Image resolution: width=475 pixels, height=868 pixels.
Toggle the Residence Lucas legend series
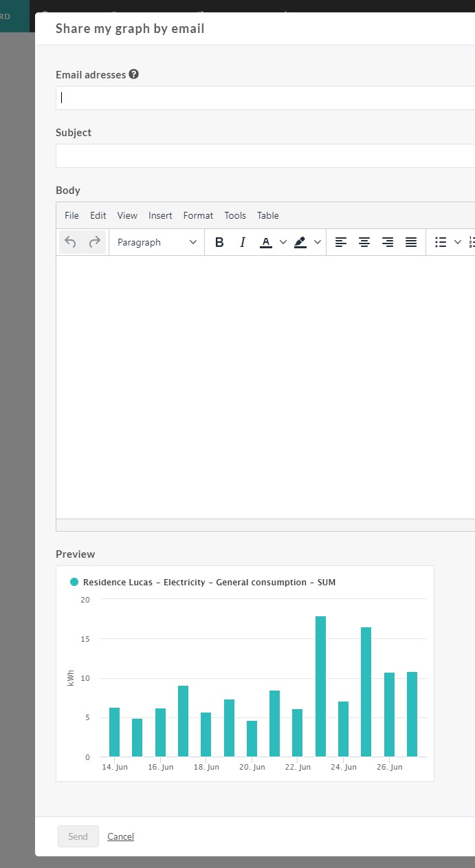203,582
